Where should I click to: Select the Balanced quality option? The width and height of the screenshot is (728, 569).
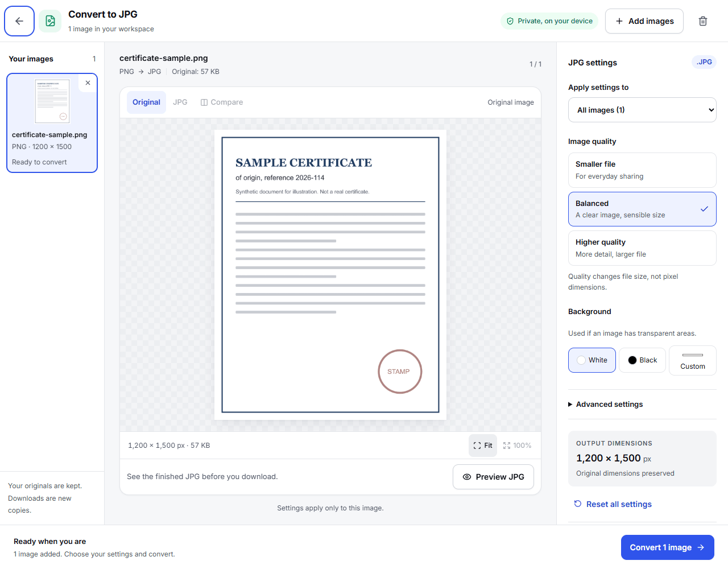642,209
